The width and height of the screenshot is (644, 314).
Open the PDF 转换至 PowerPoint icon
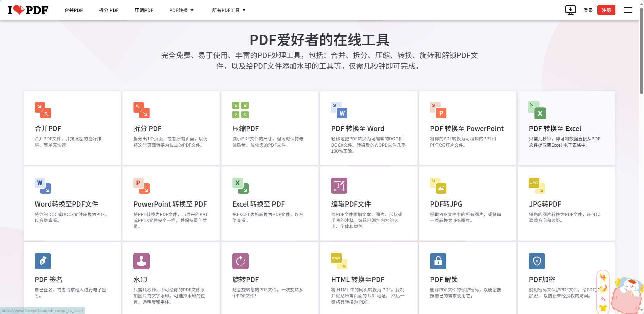tap(438, 110)
